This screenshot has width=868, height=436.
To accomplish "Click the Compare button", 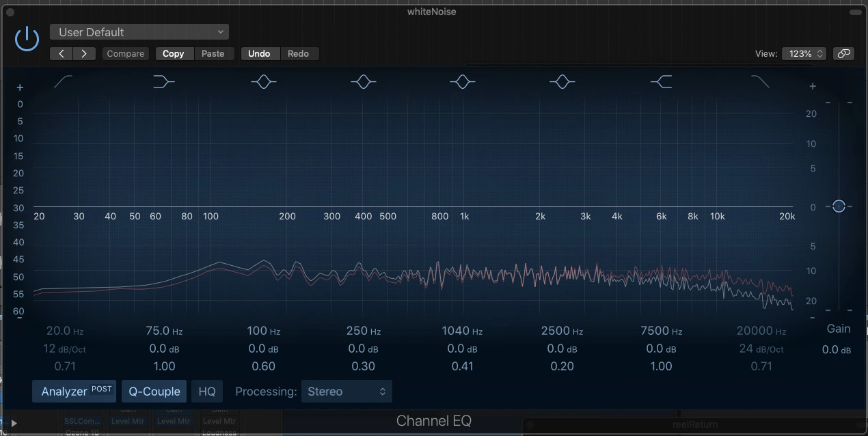I will 126,53.
